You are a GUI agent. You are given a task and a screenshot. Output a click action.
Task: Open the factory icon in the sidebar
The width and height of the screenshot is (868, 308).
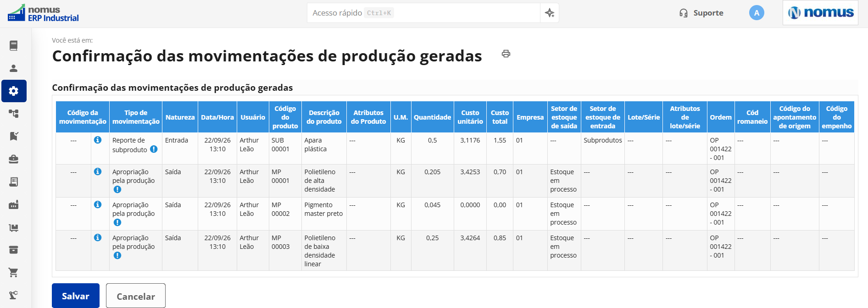(14, 204)
